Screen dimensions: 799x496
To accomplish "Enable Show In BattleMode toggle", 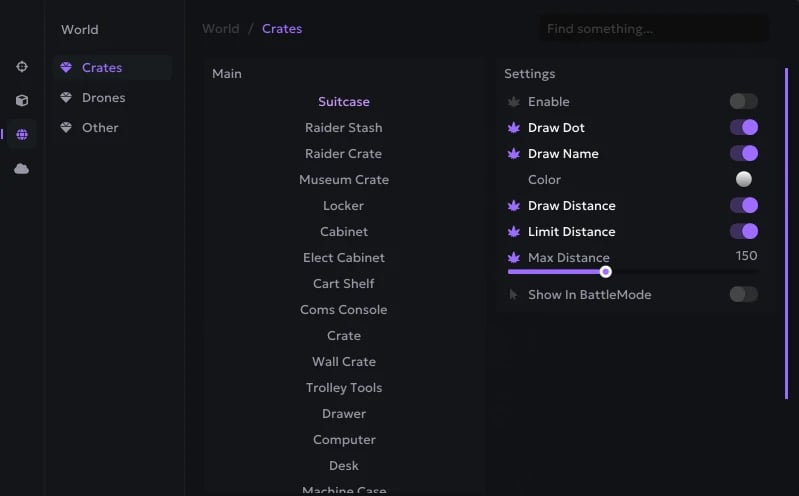I will 743,294.
